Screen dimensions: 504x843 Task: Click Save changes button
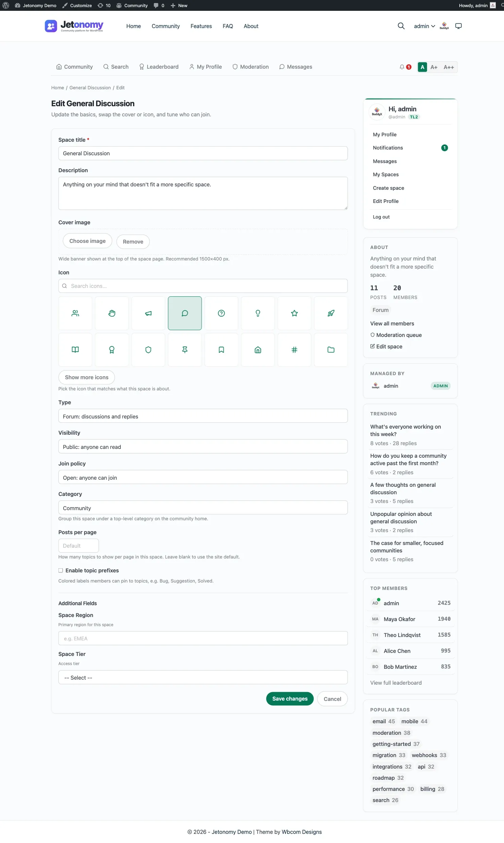pyautogui.click(x=290, y=699)
